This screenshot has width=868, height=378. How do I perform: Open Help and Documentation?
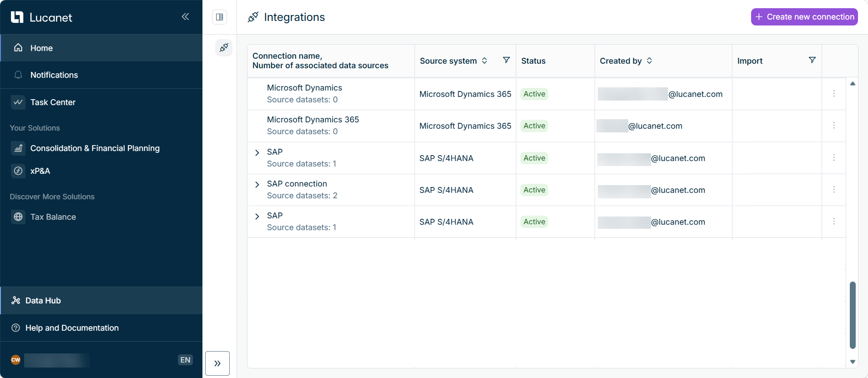[x=101, y=328]
